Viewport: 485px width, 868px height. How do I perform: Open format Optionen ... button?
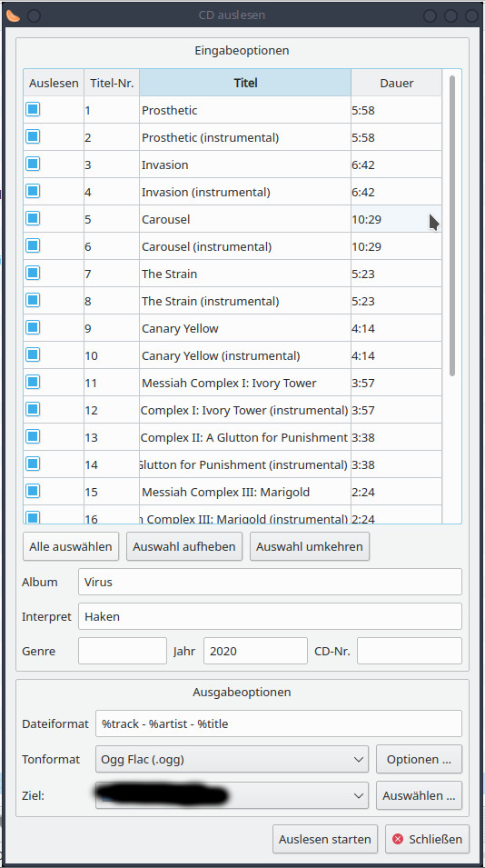click(x=420, y=760)
